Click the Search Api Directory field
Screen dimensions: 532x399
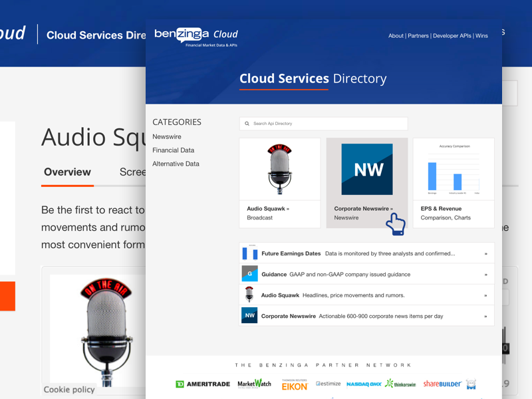326,124
